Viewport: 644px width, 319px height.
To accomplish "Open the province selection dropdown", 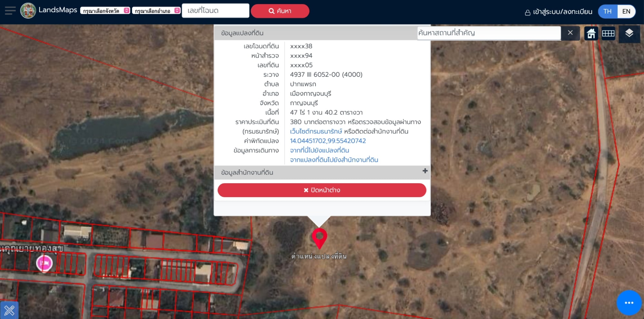I will [x=105, y=11].
